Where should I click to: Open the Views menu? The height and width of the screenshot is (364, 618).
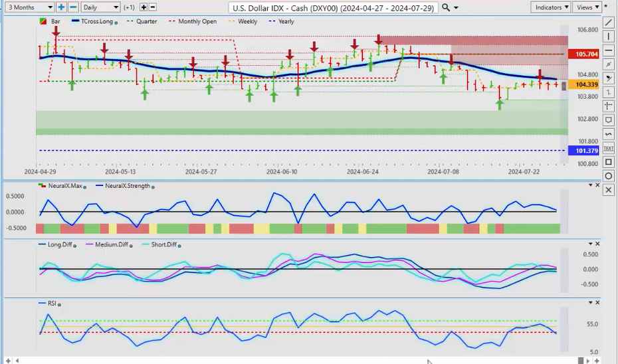coord(587,7)
